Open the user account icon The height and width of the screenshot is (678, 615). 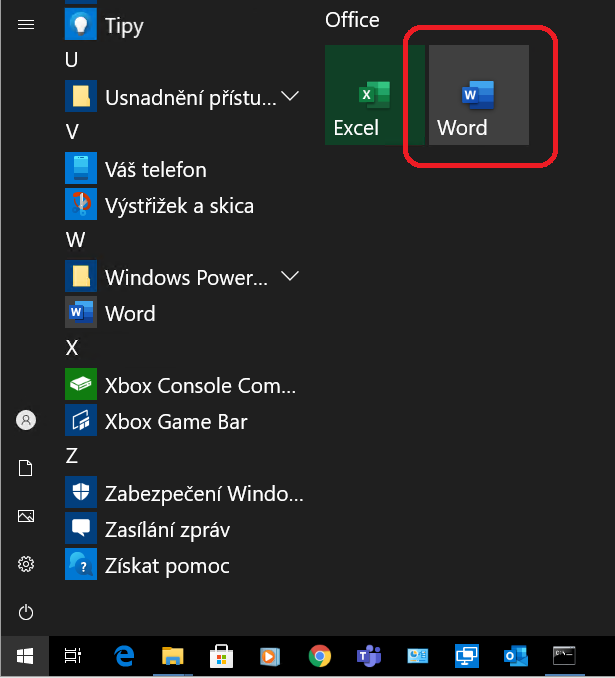pos(26,420)
